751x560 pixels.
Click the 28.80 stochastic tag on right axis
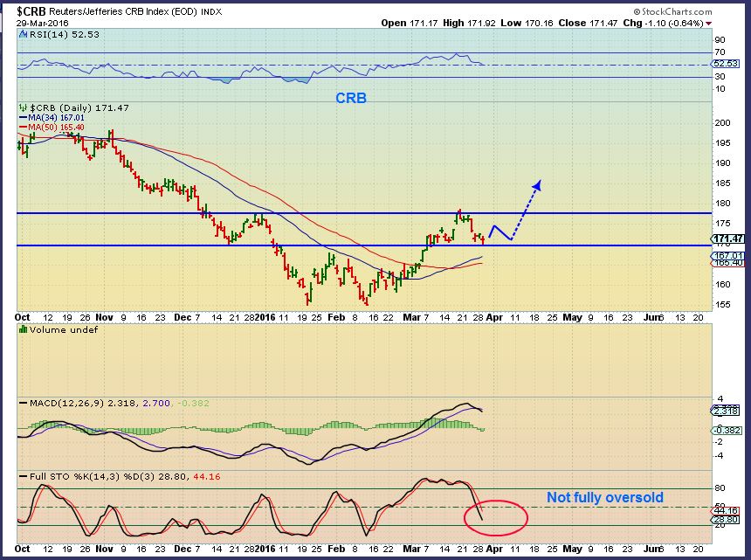(x=725, y=520)
